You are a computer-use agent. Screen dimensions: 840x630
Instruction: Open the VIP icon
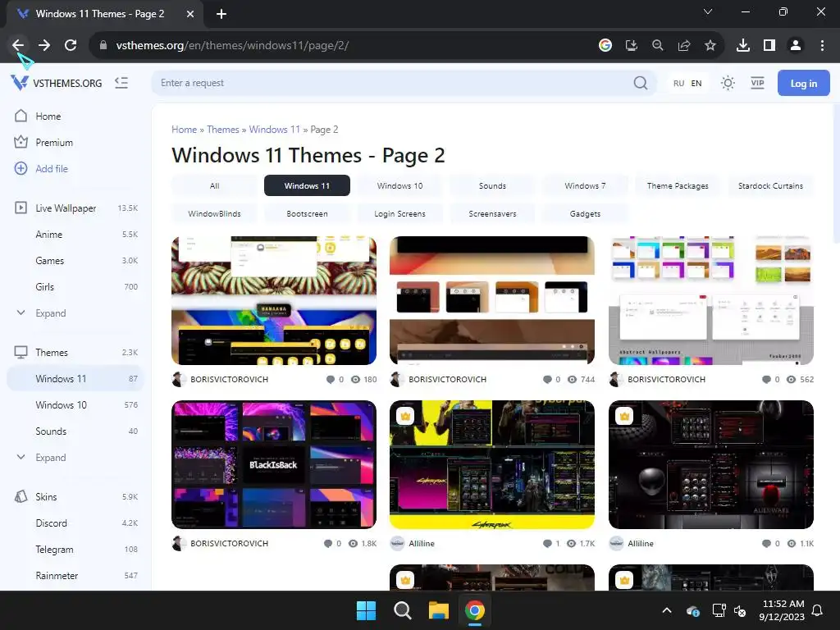coord(757,83)
